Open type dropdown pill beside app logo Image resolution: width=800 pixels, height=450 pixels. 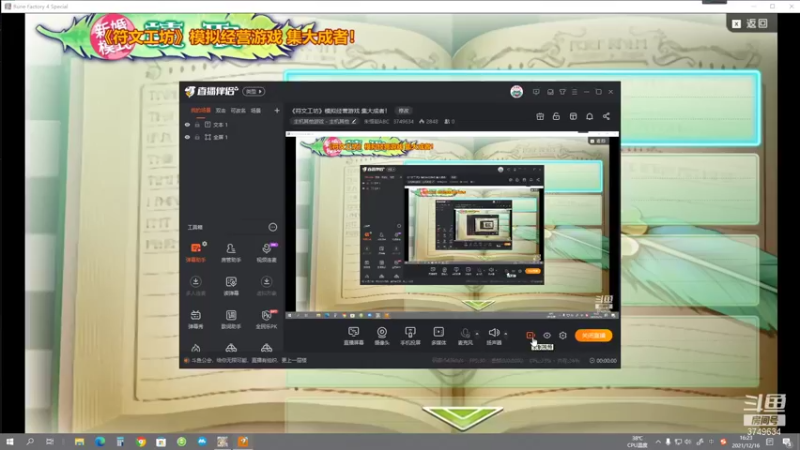point(254,92)
